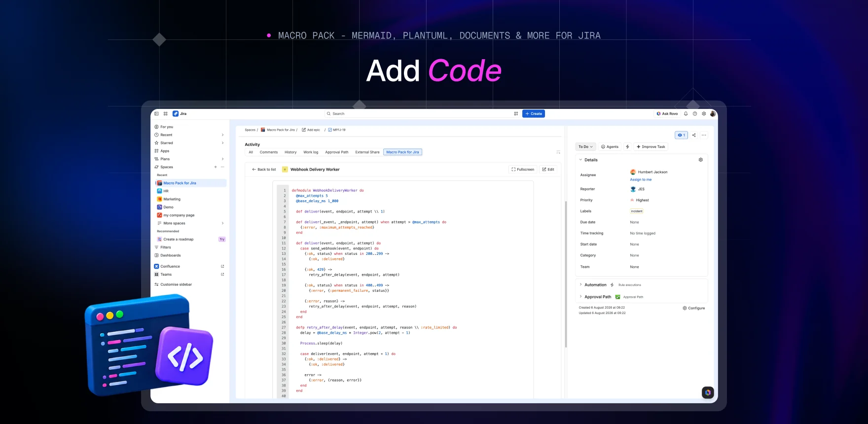Open the user profile avatar
This screenshot has width=868, height=424.
pos(713,114)
